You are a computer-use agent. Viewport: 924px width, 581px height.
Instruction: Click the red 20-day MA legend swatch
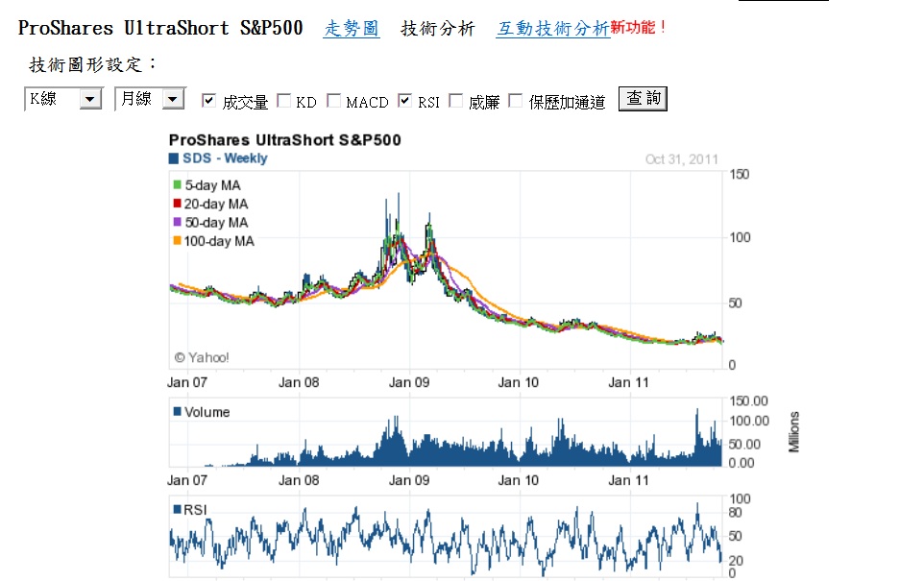177,204
